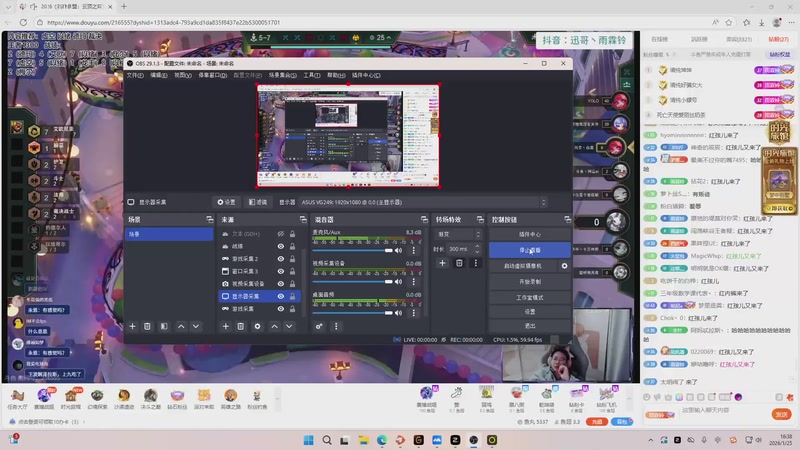The width and height of the screenshot is (800, 450).
Task: Pop out the 转场特效 dock panel
Action: pyautogui.click(x=480, y=219)
